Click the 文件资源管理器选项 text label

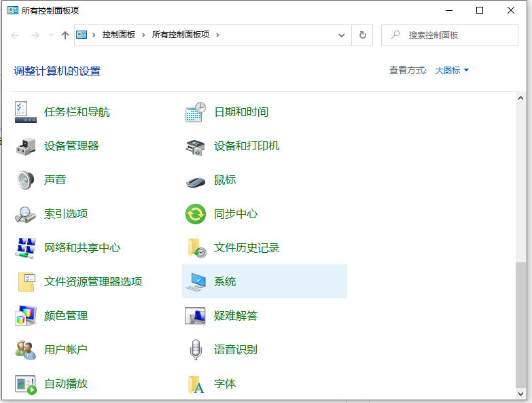tap(93, 281)
